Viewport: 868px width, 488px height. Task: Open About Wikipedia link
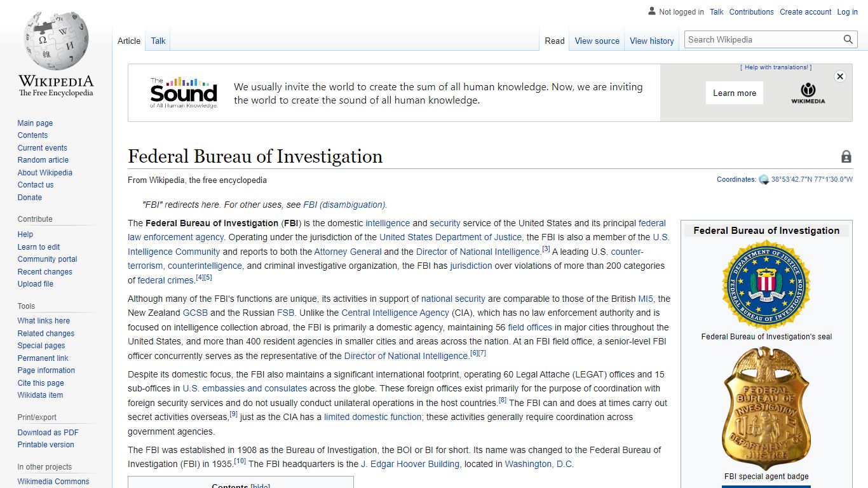(x=44, y=173)
